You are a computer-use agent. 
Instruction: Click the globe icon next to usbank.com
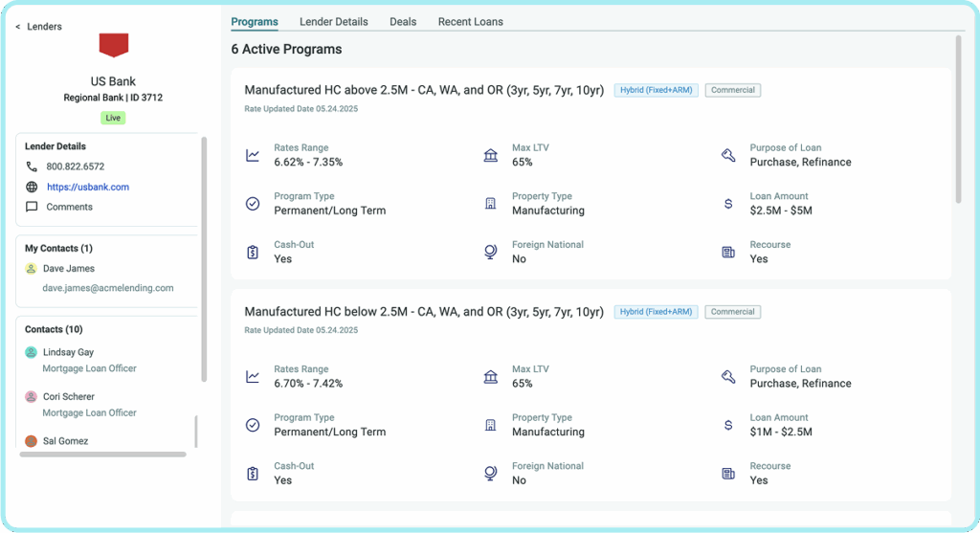click(32, 187)
